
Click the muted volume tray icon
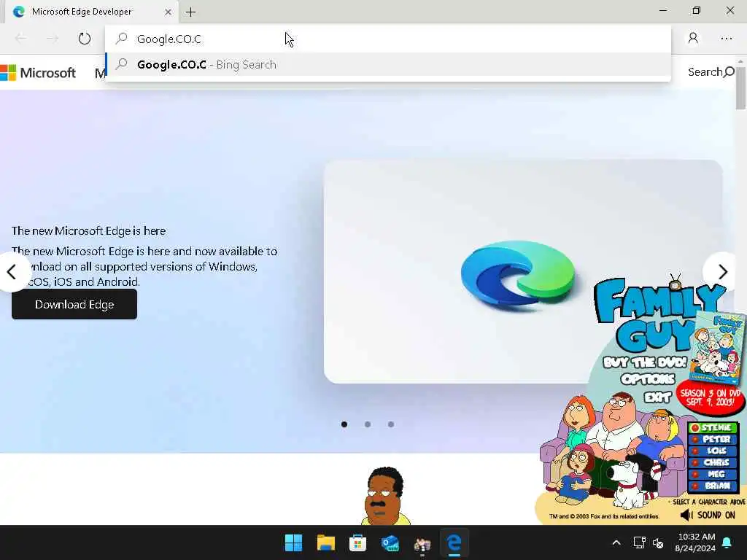tap(658, 542)
